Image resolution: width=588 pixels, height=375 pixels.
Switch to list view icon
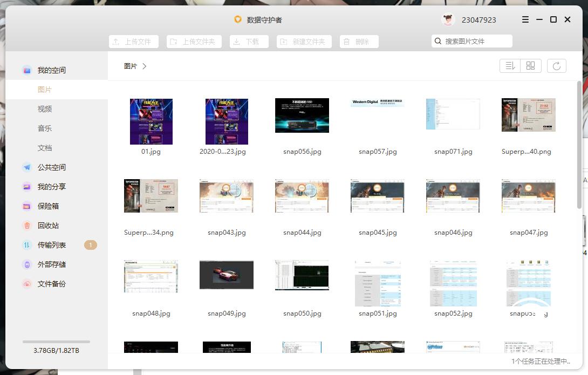[x=510, y=66]
